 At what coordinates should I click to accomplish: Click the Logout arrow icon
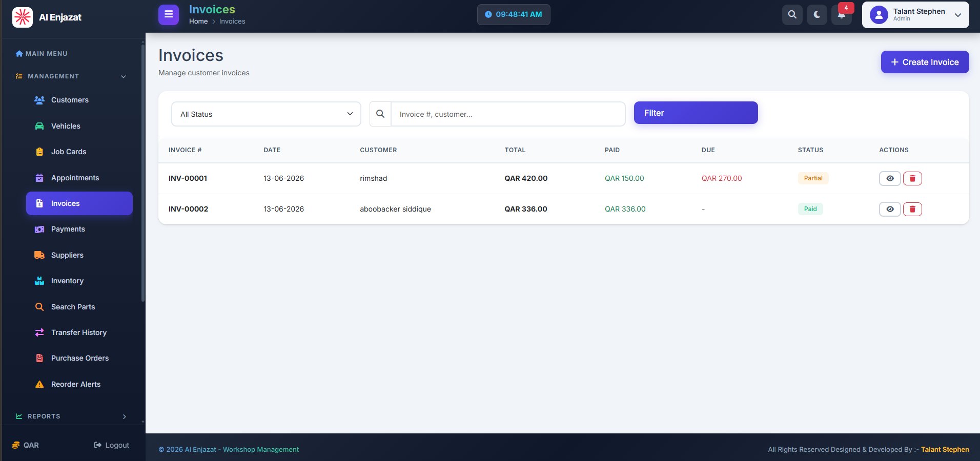pos(98,445)
